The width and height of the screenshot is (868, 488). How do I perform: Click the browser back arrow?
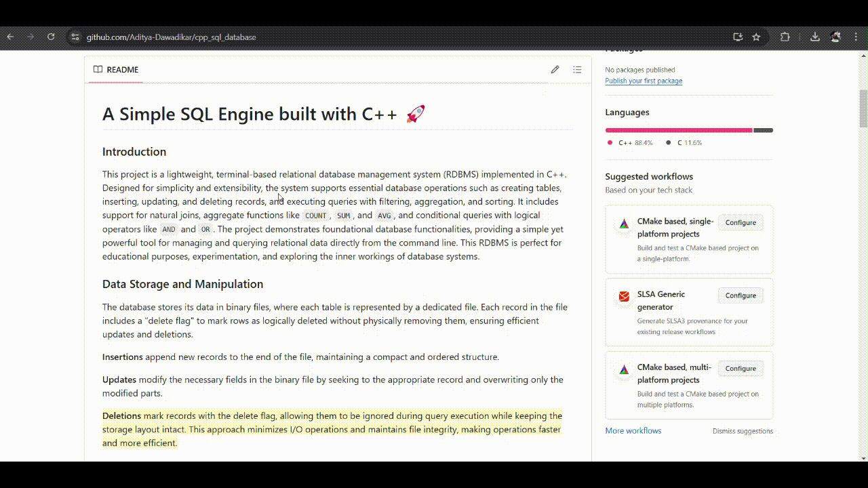[10, 37]
